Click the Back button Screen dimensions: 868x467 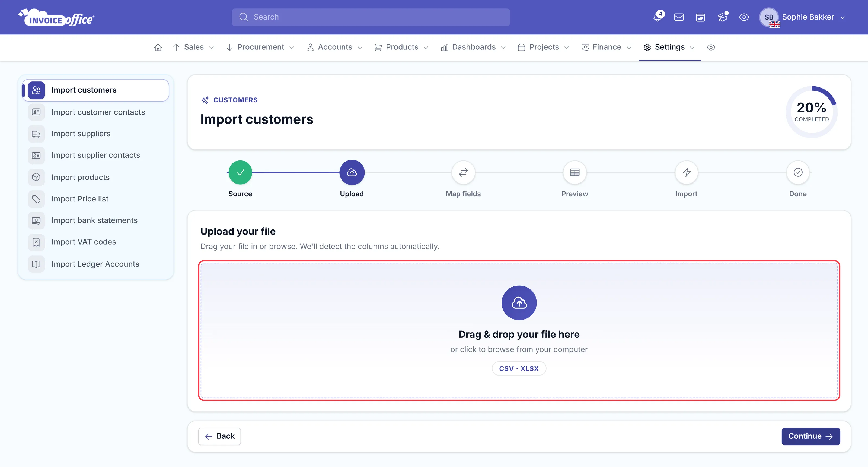point(219,436)
